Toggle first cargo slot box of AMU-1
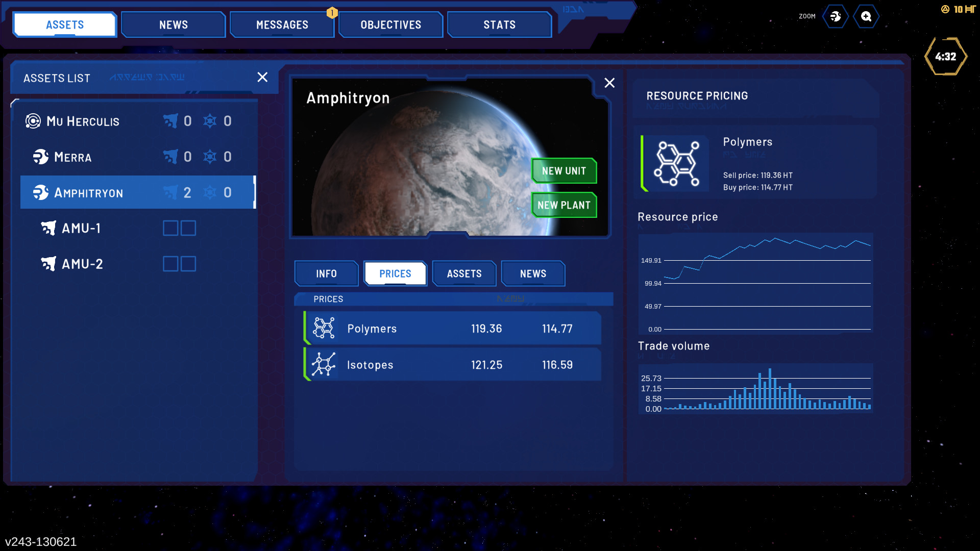The height and width of the screenshot is (551, 980). tap(170, 228)
